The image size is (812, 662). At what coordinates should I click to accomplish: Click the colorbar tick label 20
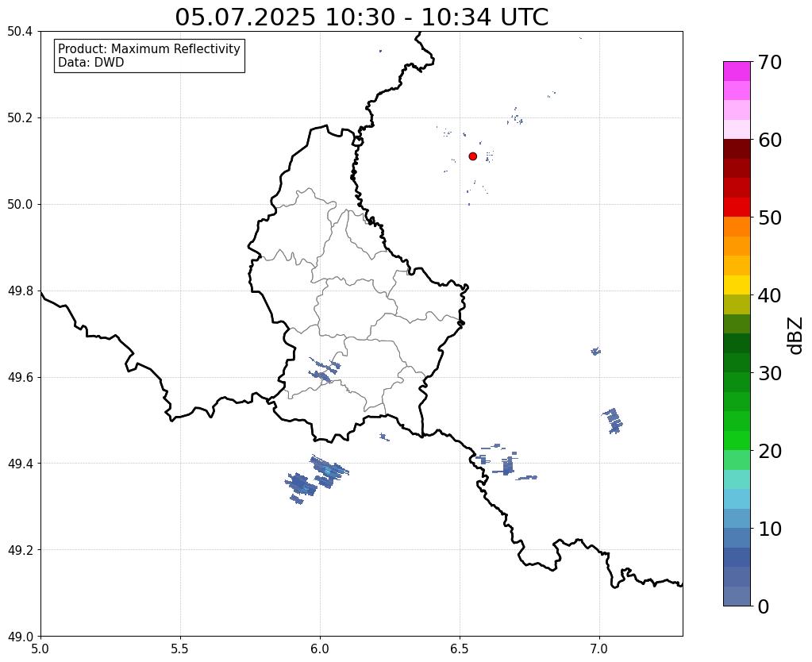(770, 451)
